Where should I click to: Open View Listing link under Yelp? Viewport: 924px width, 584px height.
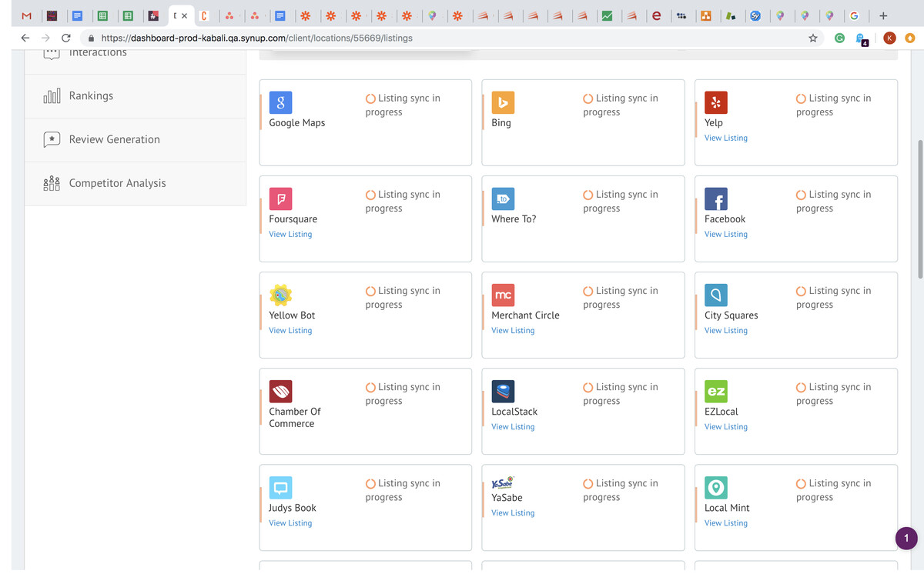point(725,138)
